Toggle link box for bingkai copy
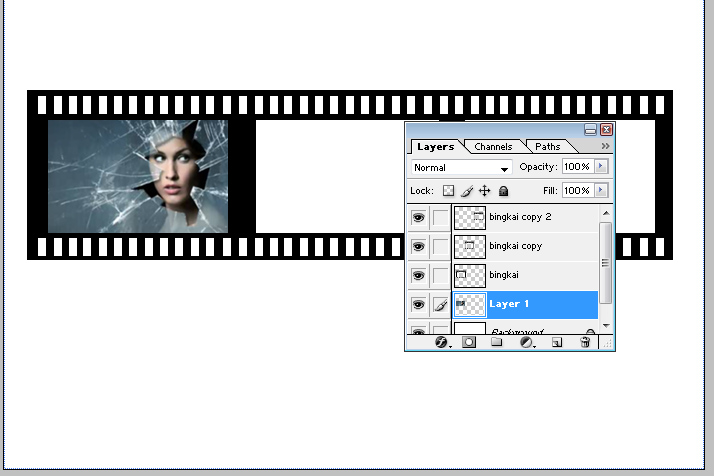 pos(440,246)
